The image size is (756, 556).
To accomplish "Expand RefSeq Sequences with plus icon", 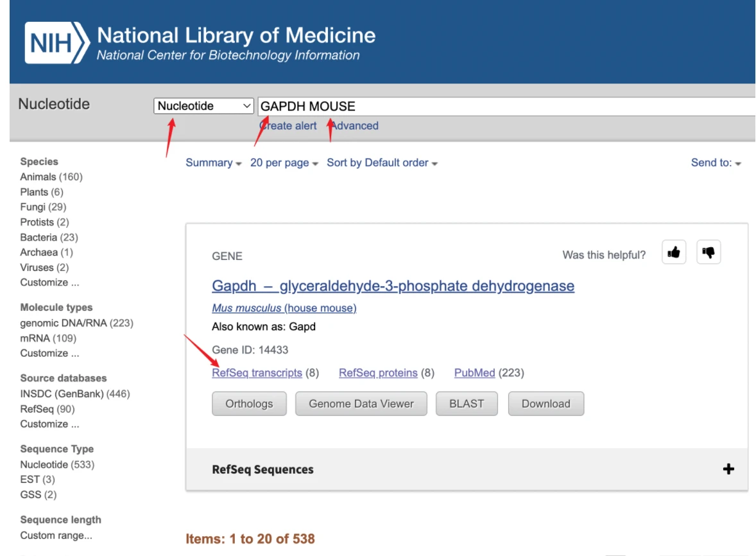I will (x=728, y=469).
